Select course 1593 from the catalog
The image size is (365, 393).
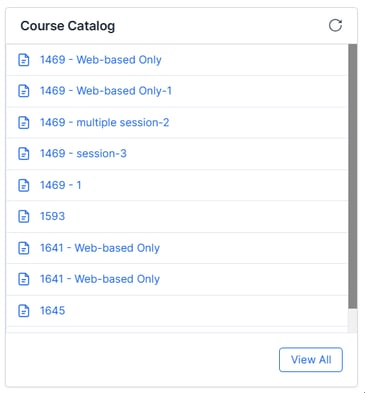(52, 216)
